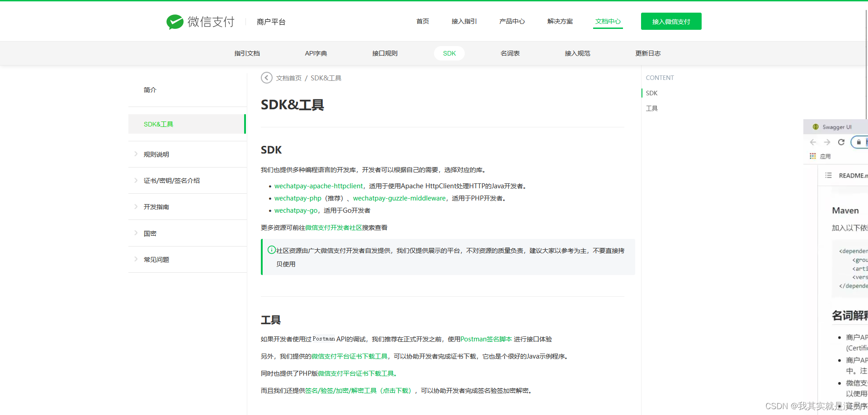The width and height of the screenshot is (868, 415).
Task: Switch to the 接入规范 tab
Action: point(577,53)
